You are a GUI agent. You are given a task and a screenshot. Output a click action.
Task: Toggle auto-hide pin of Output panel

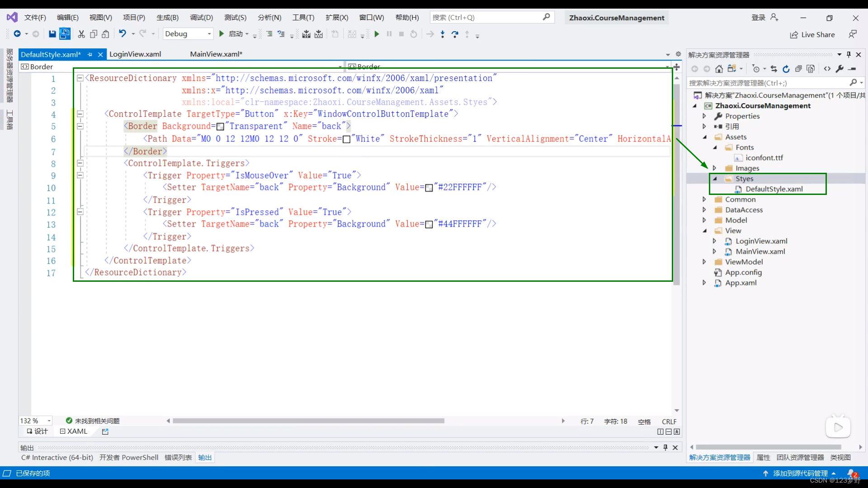pos(665,447)
